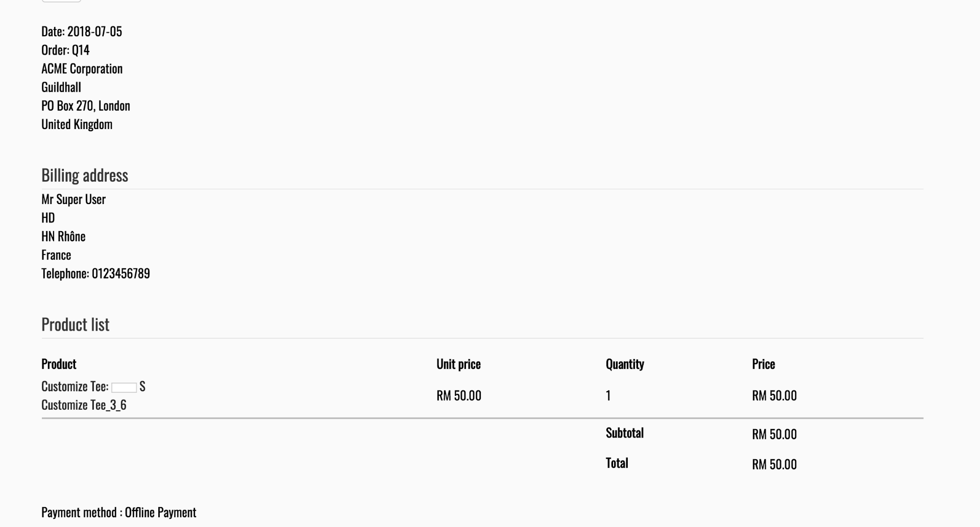Click the Product list heading
The height and width of the screenshot is (527, 980).
pos(75,324)
